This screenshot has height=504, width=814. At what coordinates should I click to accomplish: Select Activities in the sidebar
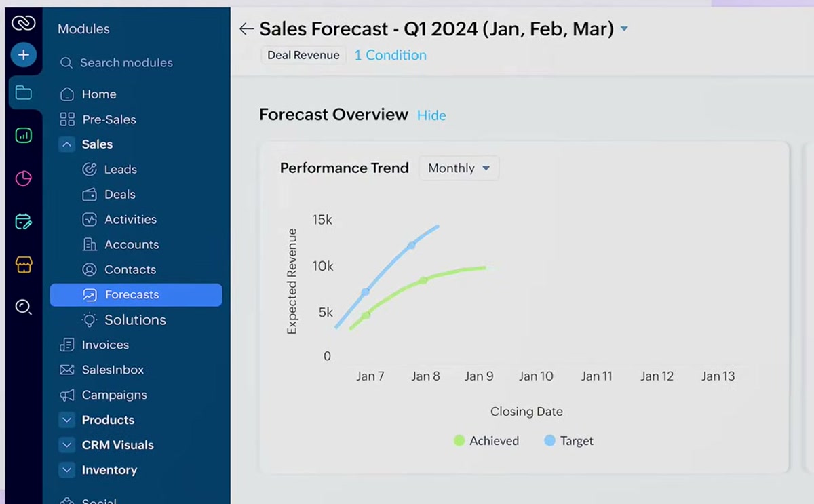tap(130, 220)
